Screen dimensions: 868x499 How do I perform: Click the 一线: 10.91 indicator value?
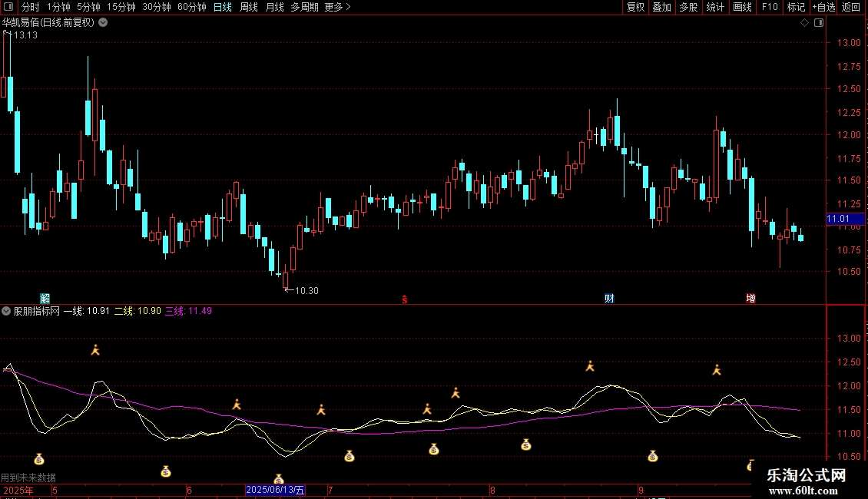click(x=86, y=311)
